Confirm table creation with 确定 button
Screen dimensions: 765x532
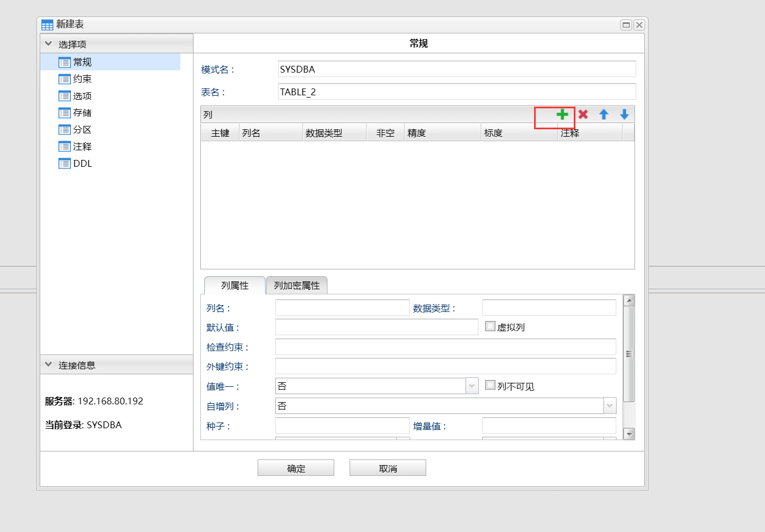tap(296, 467)
